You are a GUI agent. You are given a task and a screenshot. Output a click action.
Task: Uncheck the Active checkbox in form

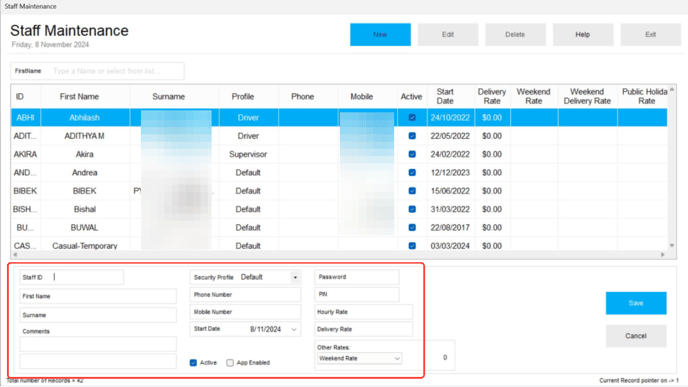click(x=193, y=363)
